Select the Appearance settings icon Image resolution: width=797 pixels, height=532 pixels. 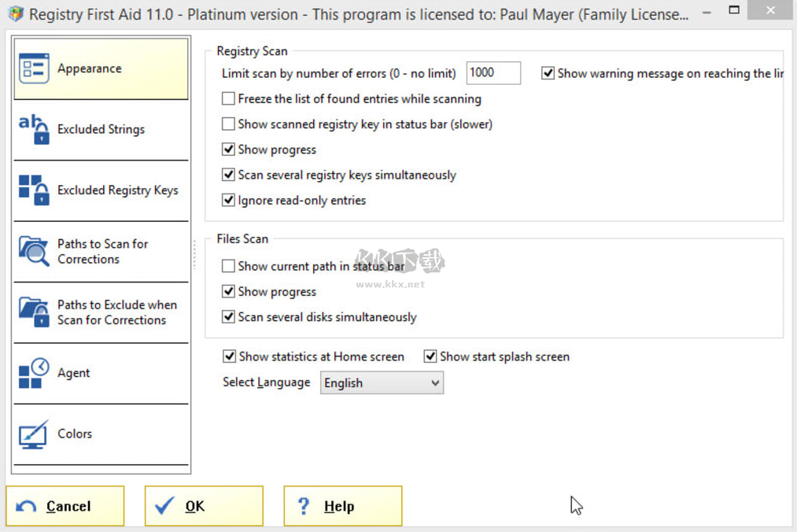pyautogui.click(x=35, y=68)
